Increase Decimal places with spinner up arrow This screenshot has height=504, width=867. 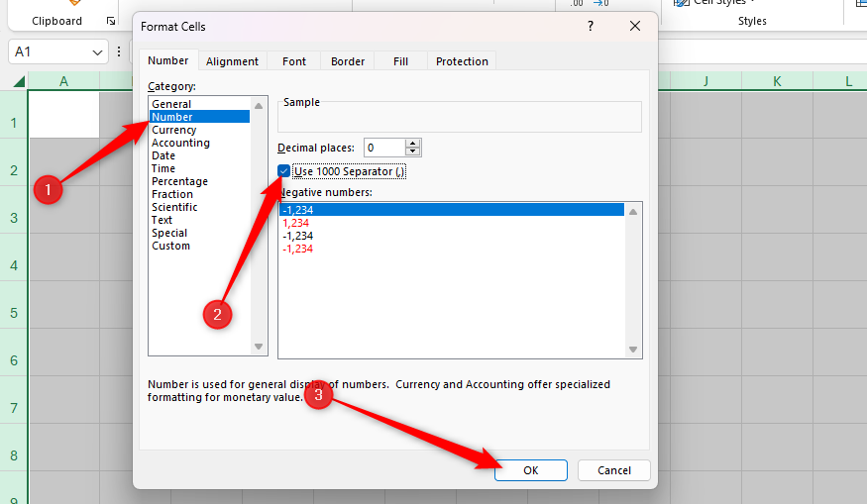pos(414,143)
